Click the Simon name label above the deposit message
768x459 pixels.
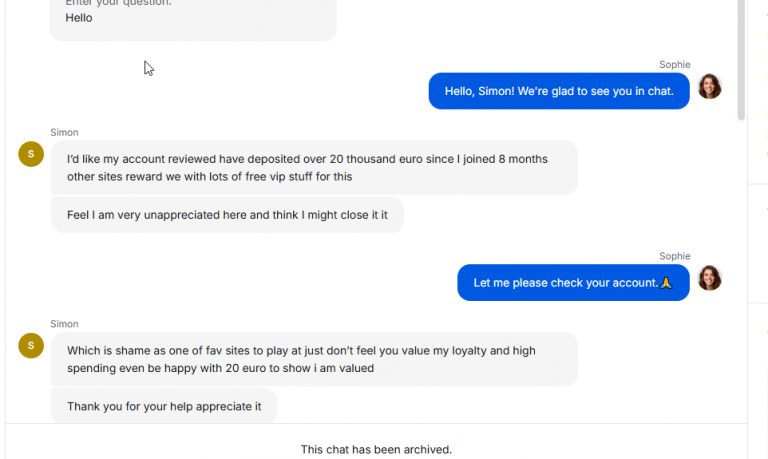[x=64, y=132]
